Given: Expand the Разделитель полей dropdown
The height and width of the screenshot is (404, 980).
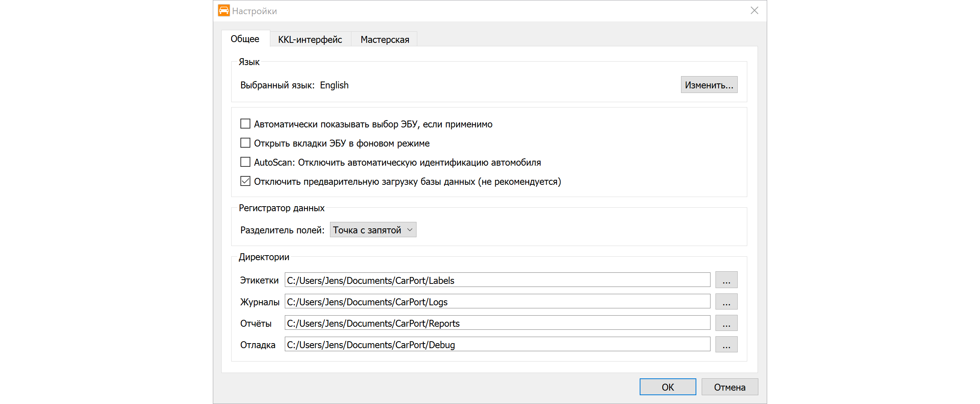Looking at the screenshot, I should pyautogui.click(x=373, y=230).
